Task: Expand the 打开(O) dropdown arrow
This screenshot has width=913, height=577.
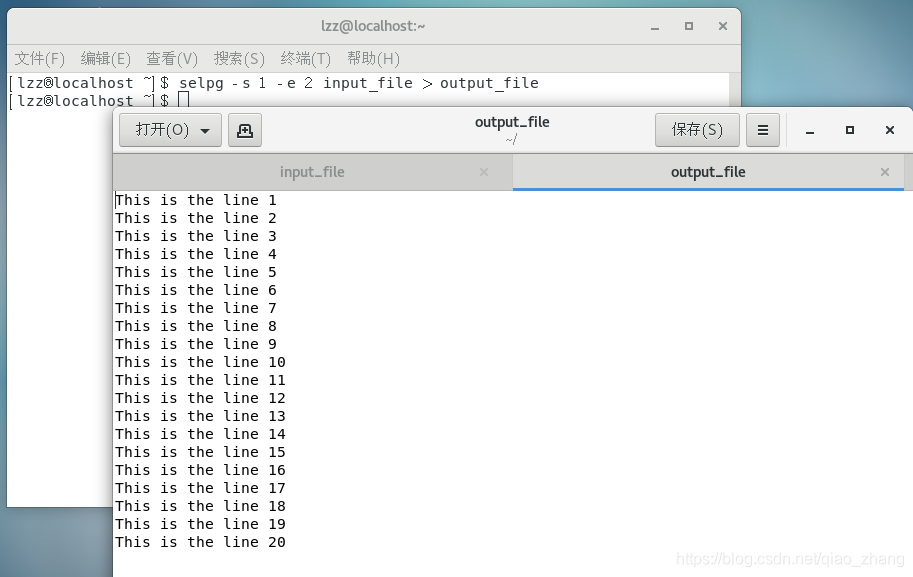Action: pos(205,131)
